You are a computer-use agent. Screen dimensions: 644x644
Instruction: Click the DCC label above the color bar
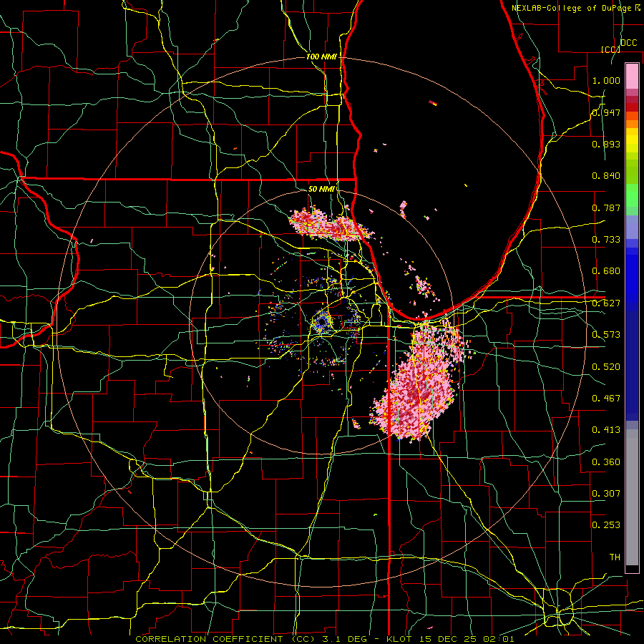[628, 43]
